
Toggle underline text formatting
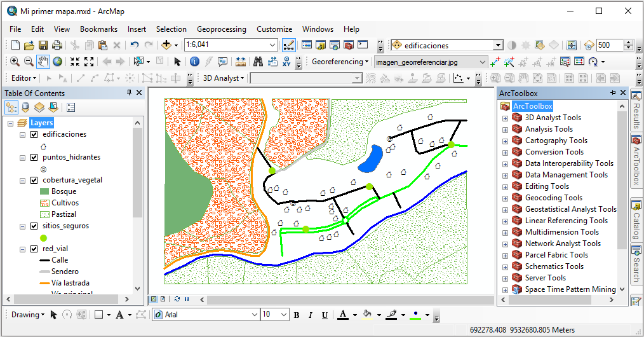(x=325, y=315)
